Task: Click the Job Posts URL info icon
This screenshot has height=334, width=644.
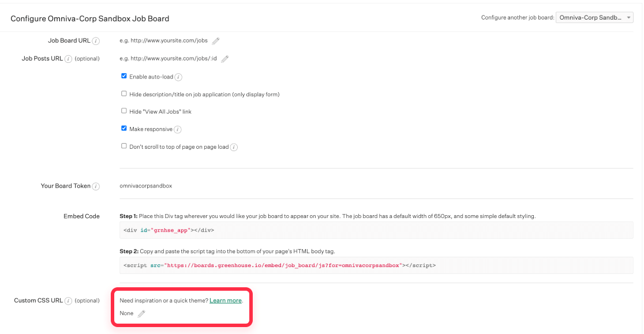Action: (x=68, y=59)
